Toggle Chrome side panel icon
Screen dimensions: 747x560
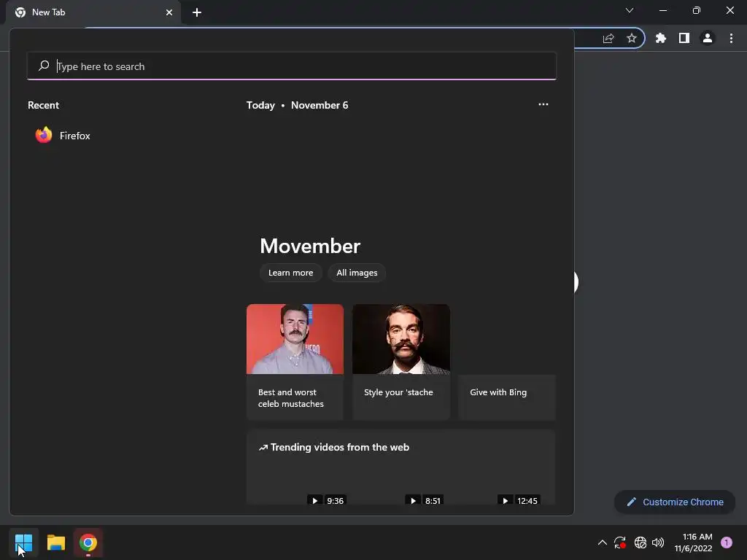tap(684, 38)
